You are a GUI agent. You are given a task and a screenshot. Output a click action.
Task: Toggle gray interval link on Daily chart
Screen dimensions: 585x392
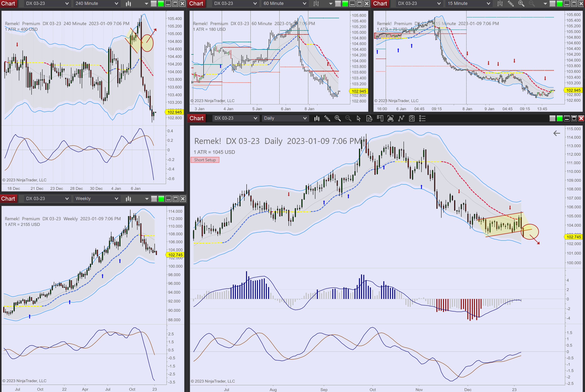(552, 118)
